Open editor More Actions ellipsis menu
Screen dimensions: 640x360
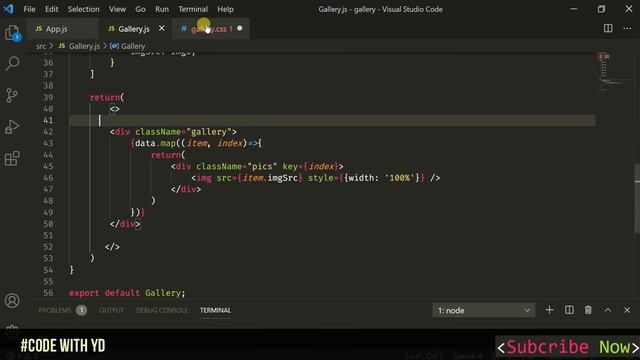tap(627, 28)
